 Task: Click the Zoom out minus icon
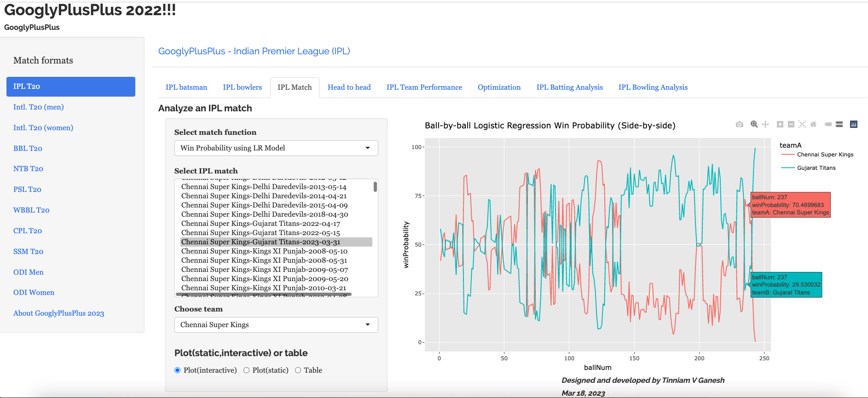(791, 124)
